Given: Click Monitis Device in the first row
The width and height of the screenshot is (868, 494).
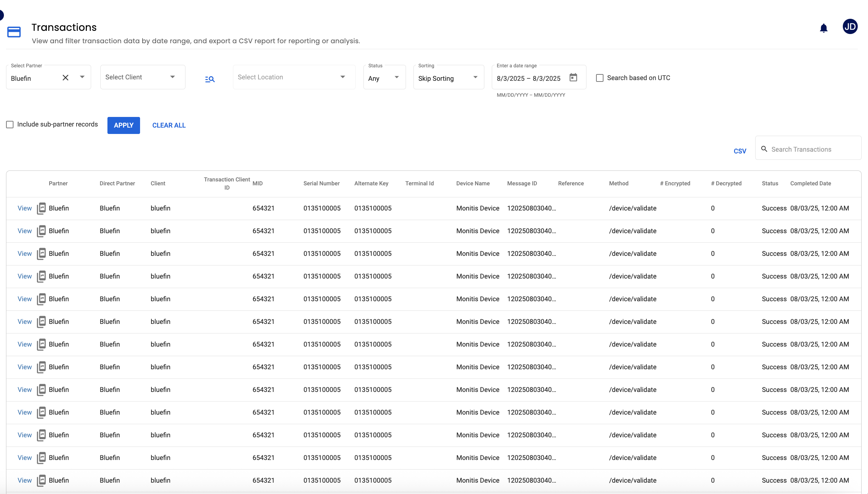Looking at the screenshot, I should (478, 208).
